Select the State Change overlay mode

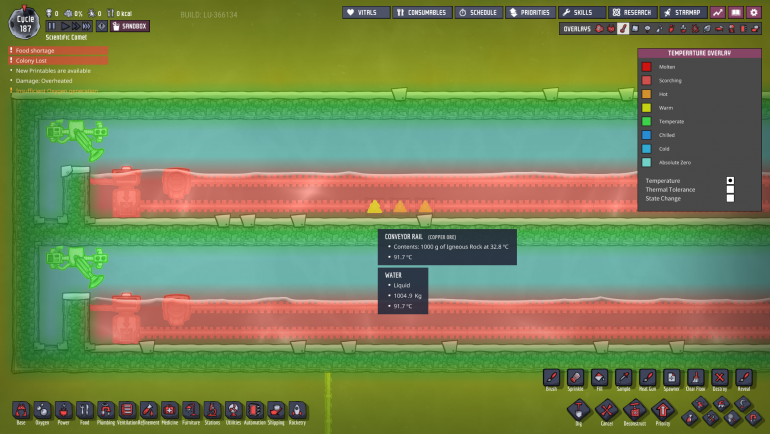point(730,198)
